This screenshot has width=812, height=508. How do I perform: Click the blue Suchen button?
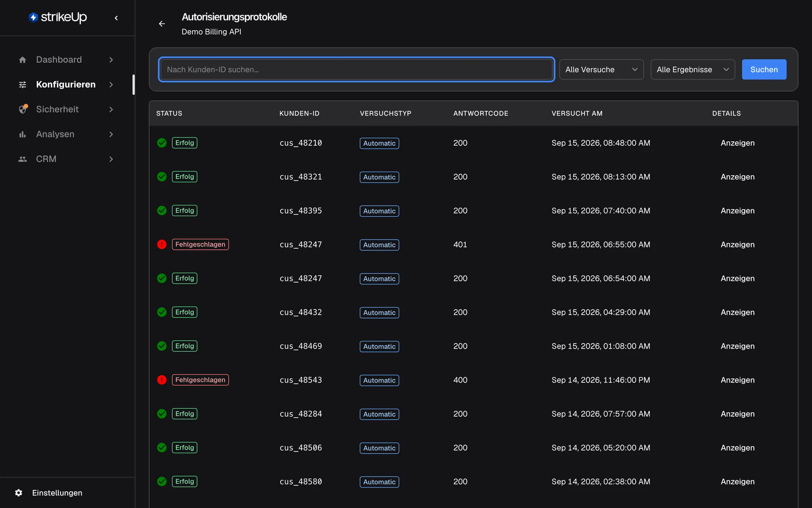click(764, 70)
